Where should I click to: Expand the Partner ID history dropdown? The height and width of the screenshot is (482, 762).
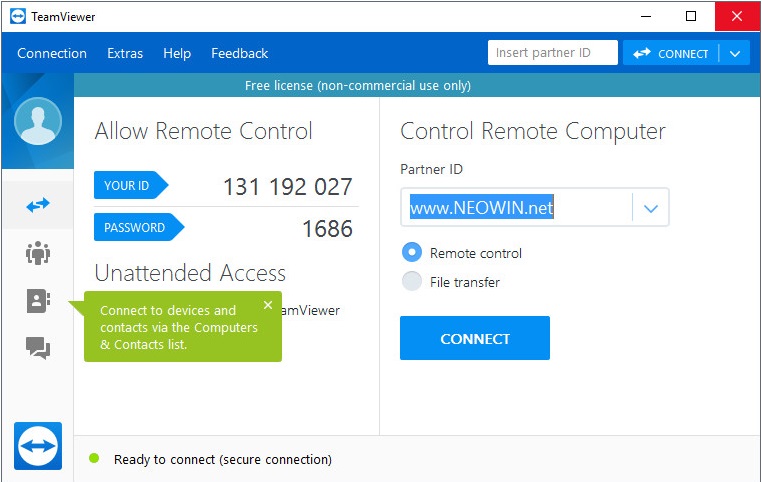click(650, 208)
